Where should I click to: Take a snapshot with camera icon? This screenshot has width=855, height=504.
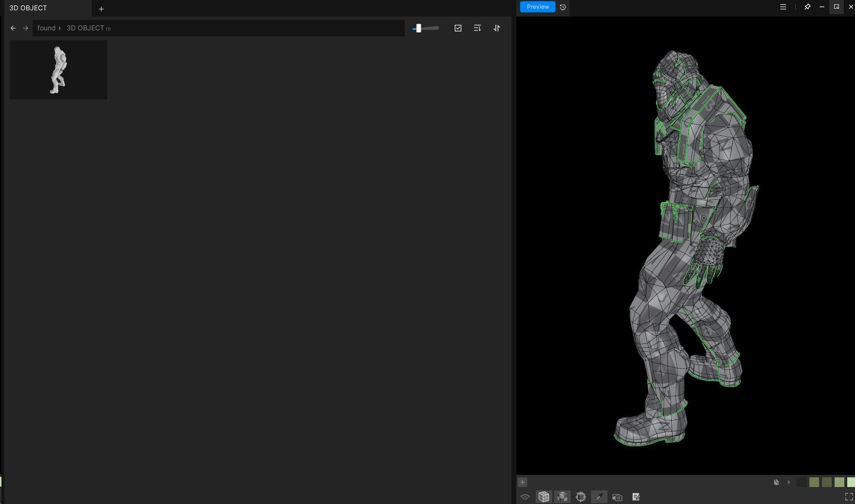617,497
